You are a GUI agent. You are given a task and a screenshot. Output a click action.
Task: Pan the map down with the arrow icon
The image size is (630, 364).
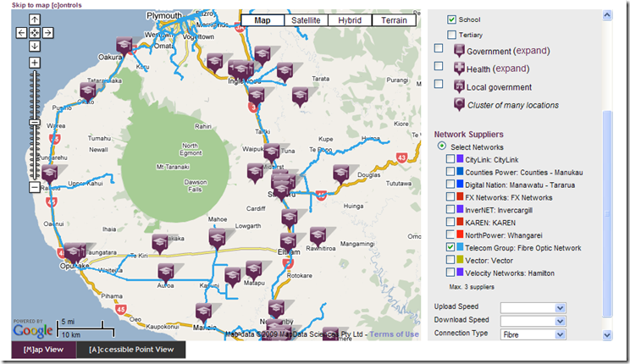click(35, 46)
